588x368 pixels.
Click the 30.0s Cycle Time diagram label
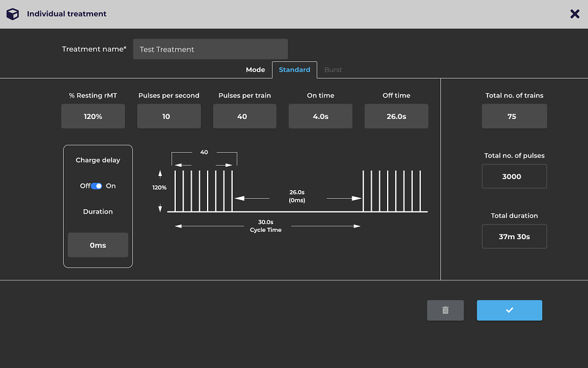[265, 226]
